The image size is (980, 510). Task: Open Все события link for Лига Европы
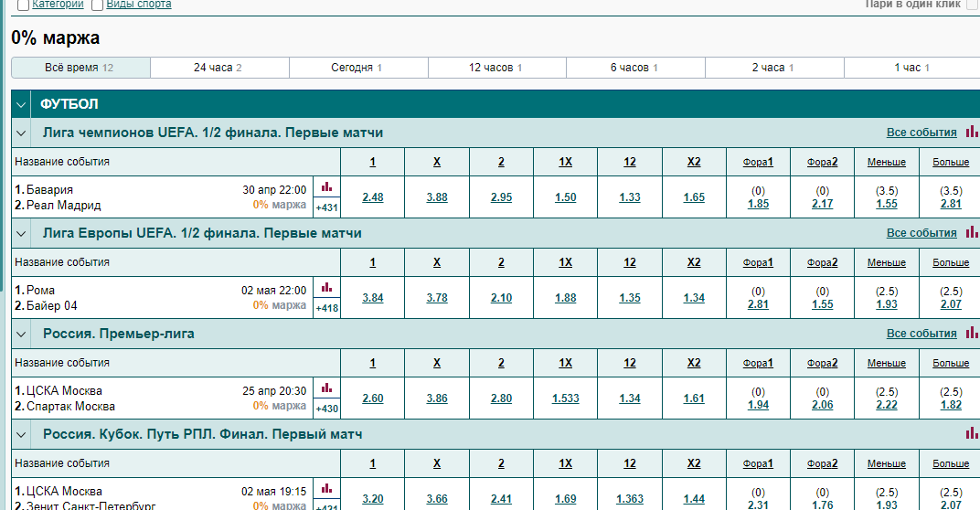point(921,233)
